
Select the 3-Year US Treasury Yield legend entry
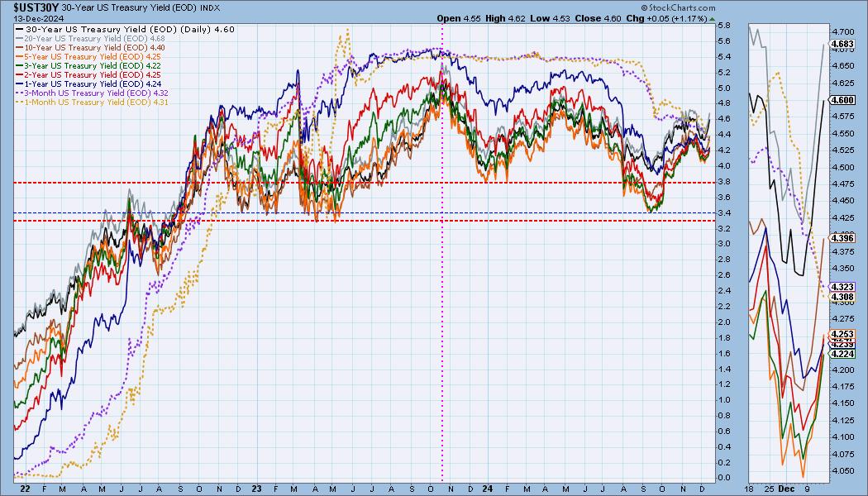coord(89,66)
